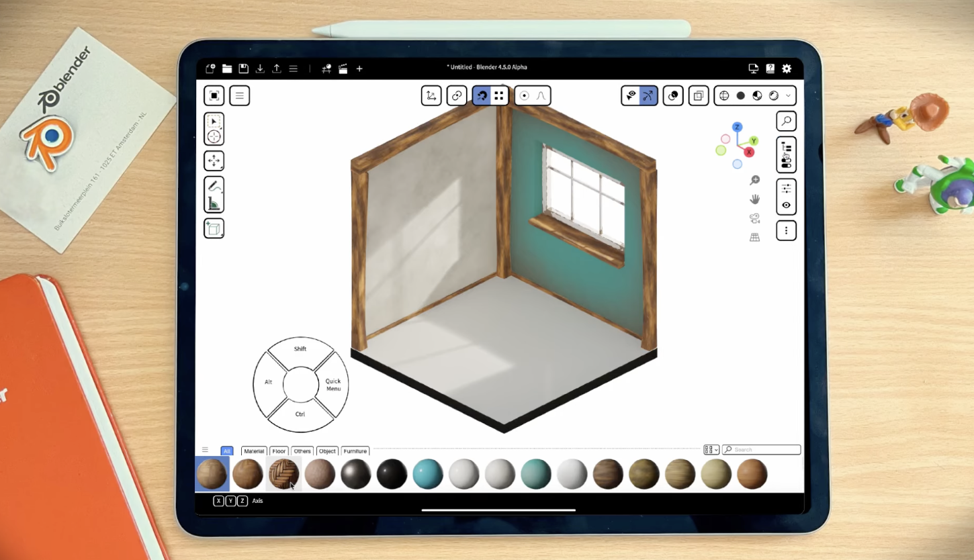Save the file with the floppy disk icon

coord(243,68)
